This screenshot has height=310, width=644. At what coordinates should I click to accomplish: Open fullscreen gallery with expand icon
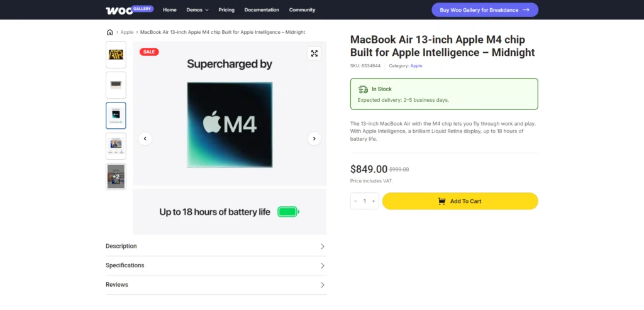pos(314,53)
